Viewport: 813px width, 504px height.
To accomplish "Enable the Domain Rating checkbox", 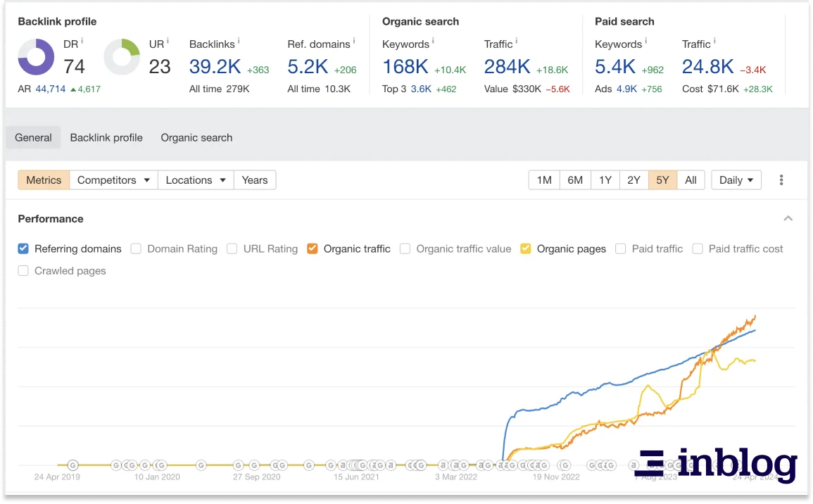I will pyautogui.click(x=136, y=248).
